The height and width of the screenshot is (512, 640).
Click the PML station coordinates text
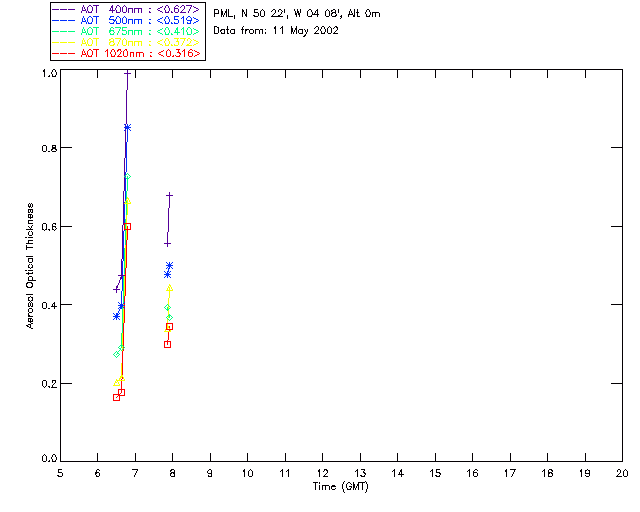(x=297, y=14)
